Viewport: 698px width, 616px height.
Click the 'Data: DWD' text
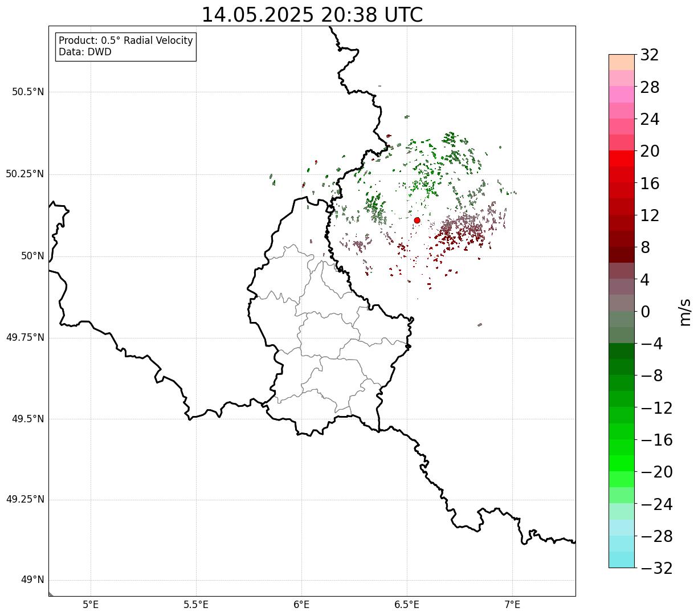tap(85, 52)
